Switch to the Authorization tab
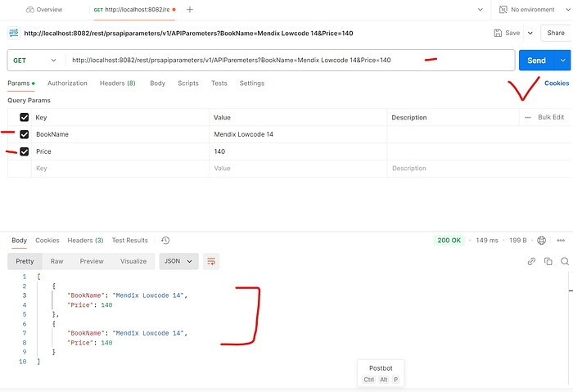The width and height of the screenshot is (573, 392). pyautogui.click(x=67, y=83)
